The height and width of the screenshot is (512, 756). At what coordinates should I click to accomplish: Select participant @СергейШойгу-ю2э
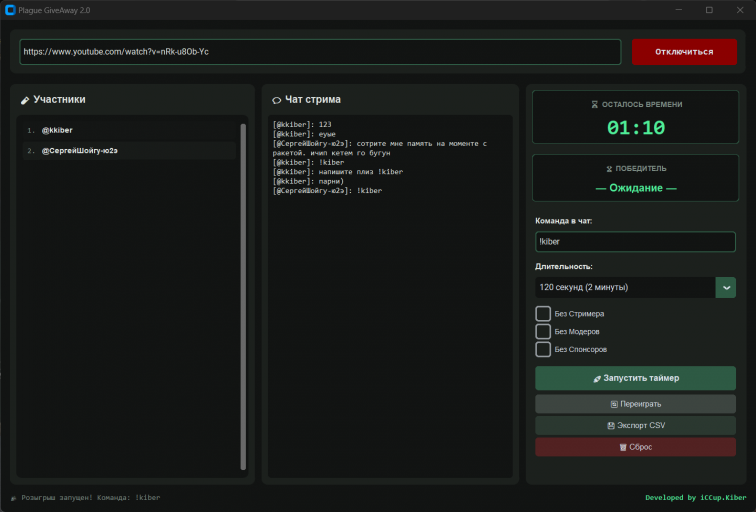(x=129, y=150)
